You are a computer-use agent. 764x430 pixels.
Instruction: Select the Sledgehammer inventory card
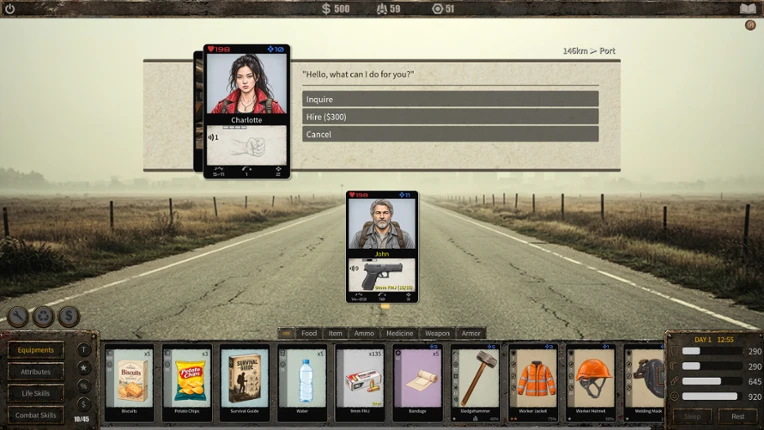pyautogui.click(x=475, y=383)
